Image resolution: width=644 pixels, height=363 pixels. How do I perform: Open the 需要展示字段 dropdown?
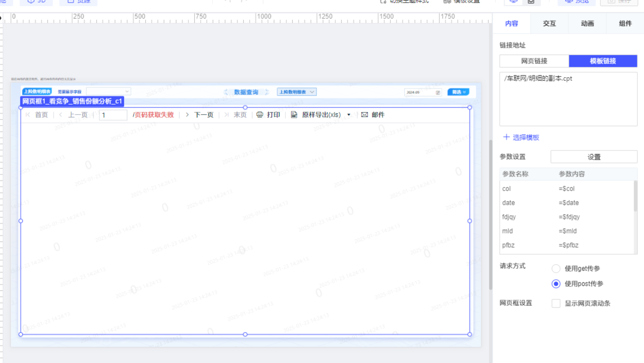(108, 92)
